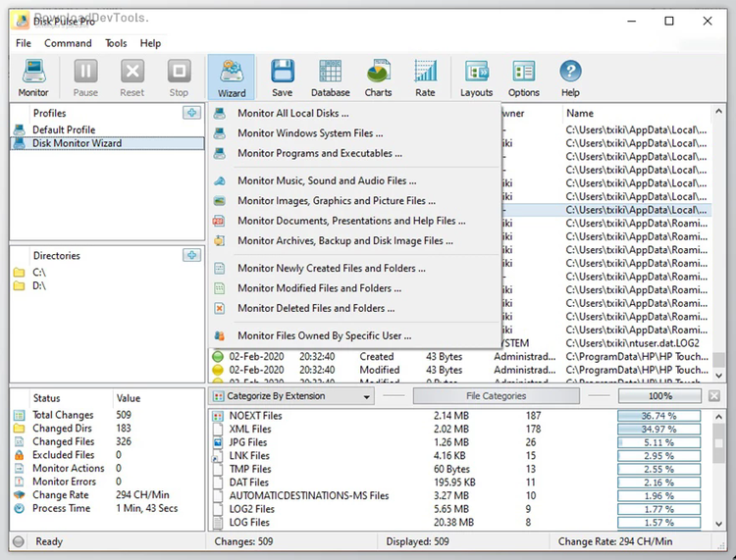Click the Excluded Files lock icon

[20, 455]
